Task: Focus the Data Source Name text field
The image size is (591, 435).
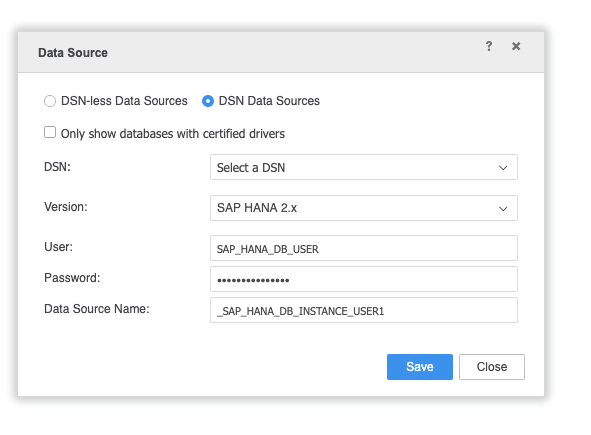Action: pos(364,310)
